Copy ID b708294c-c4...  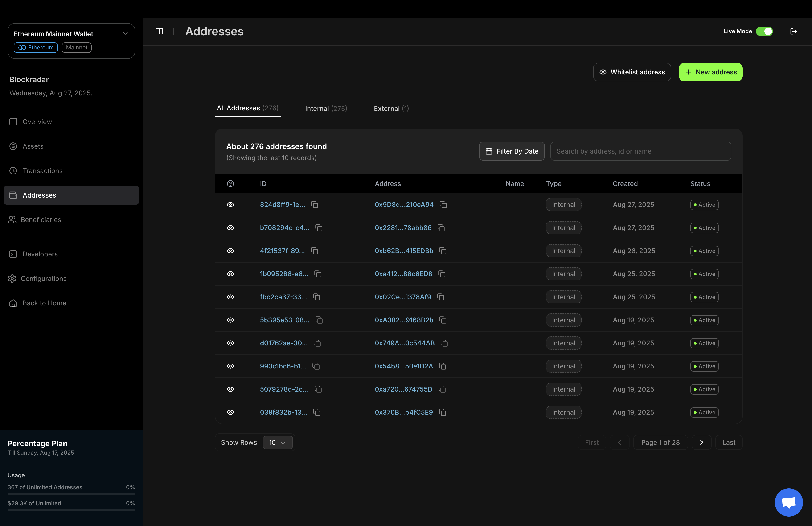coord(319,228)
